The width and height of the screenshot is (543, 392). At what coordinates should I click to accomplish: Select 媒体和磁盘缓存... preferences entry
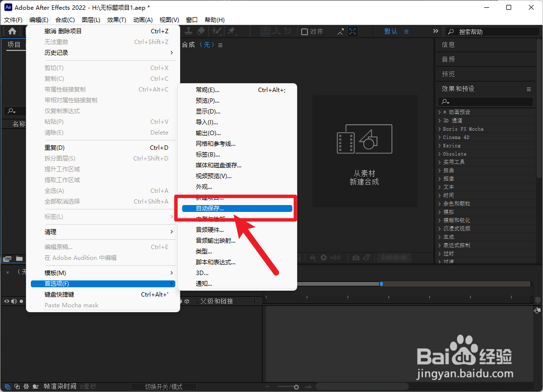(237, 165)
